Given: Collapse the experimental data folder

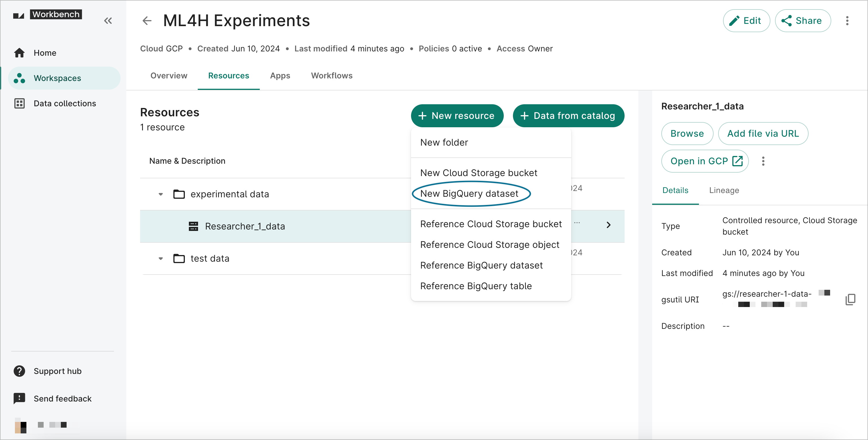Looking at the screenshot, I should 161,194.
